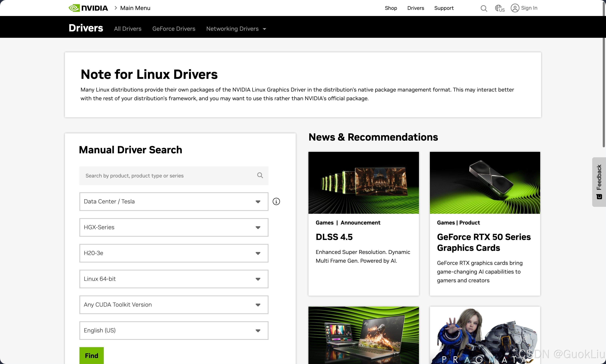Open the DLSS 4.5 article title
Viewport: 606px width, 364px height.
[x=334, y=237]
